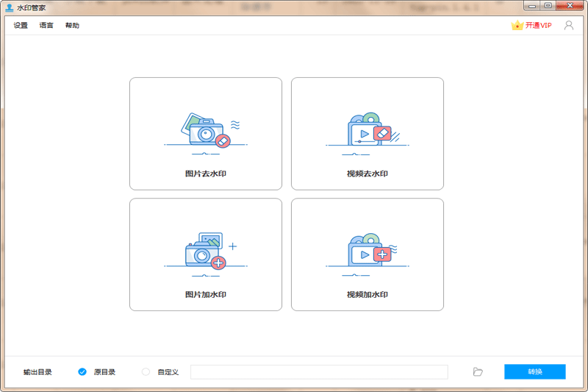The height and width of the screenshot is (392, 588).
Task: Choose the 视频加水印 label
Action: 367,295
